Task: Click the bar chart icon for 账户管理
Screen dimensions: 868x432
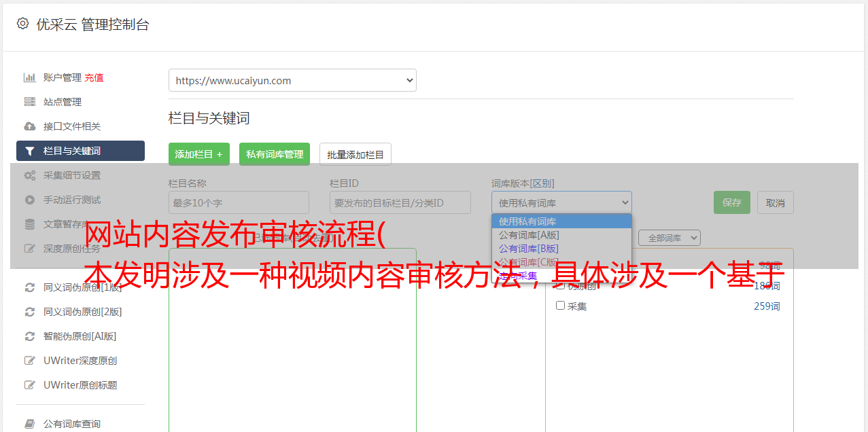Action: coord(30,77)
